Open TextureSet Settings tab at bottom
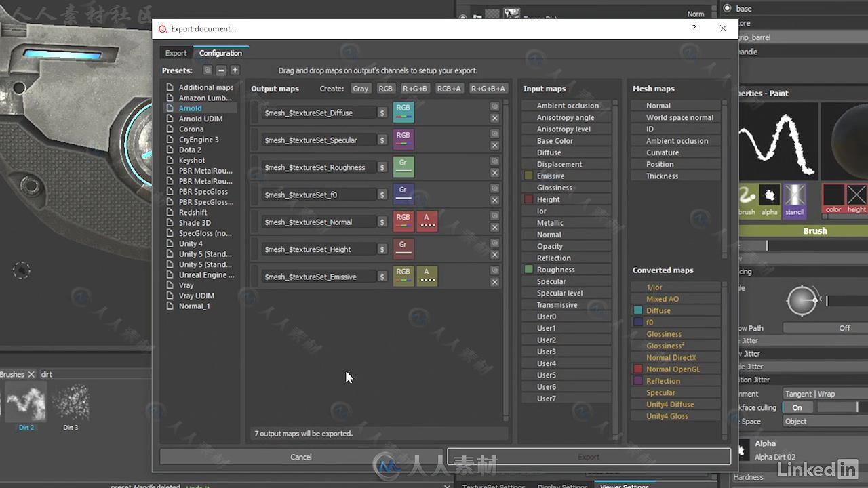 coord(493,485)
